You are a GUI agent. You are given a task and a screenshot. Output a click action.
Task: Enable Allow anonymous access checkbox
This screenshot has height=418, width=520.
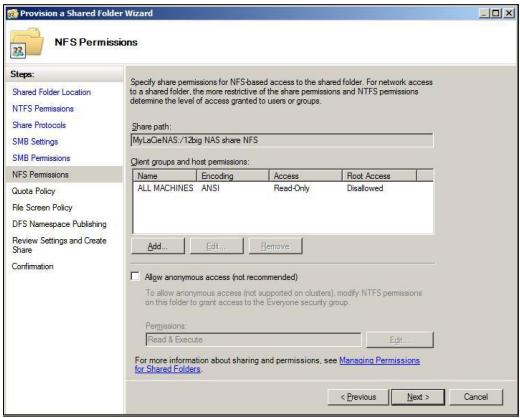pos(135,276)
